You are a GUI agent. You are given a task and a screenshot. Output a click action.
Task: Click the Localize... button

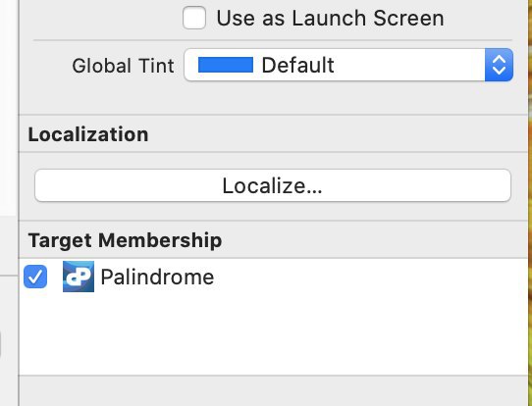273,185
